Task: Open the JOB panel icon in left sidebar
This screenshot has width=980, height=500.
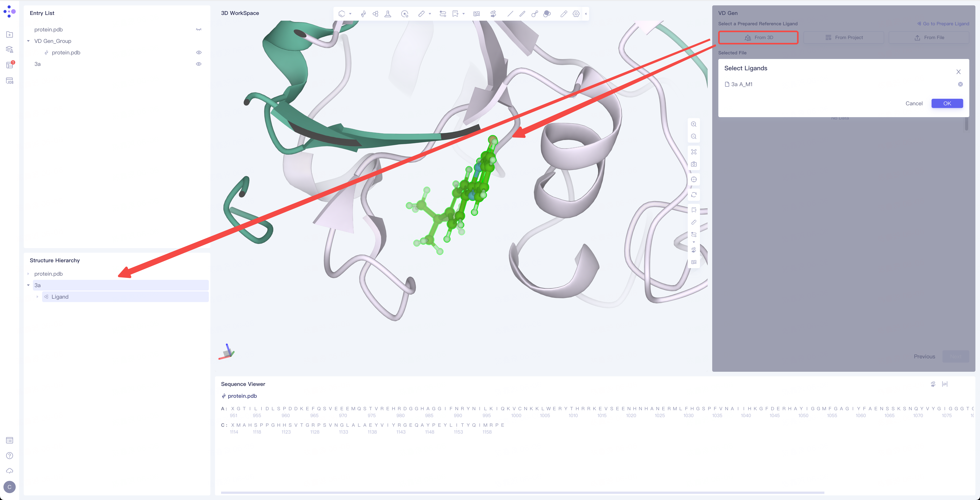Action: click(x=10, y=81)
